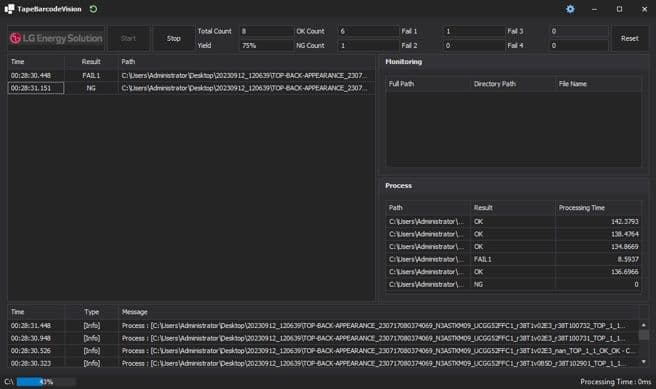Select Process row with time 136.6966
The image size is (656, 389).
513,272
